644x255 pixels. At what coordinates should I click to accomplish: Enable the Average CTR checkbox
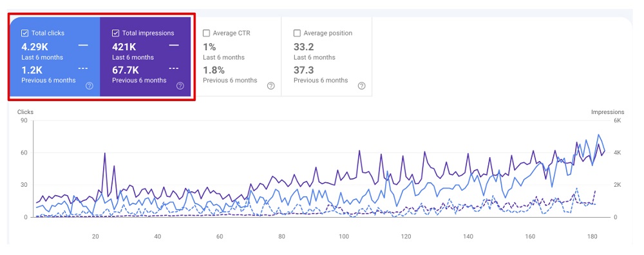[x=206, y=33]
